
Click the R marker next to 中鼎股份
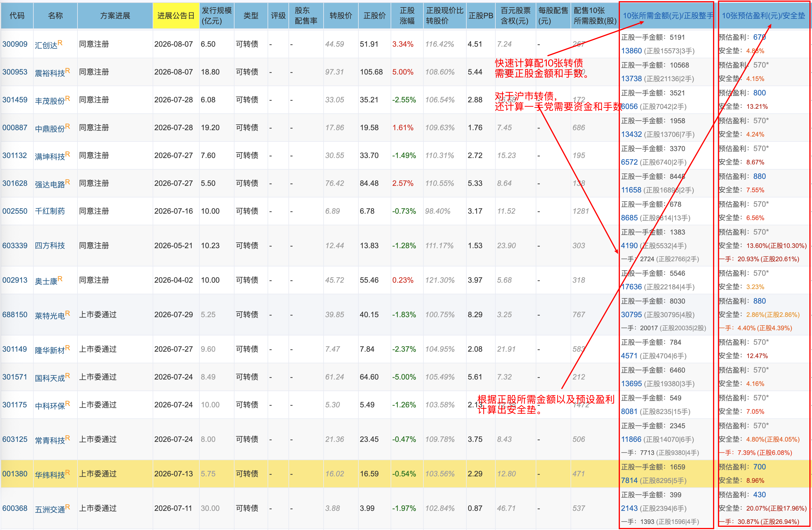[x=68, y=126]
